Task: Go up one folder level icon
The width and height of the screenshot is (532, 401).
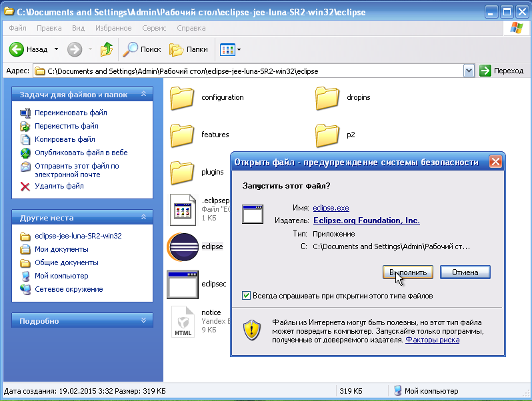Action: pyautogui.click(x=106, y=49)
